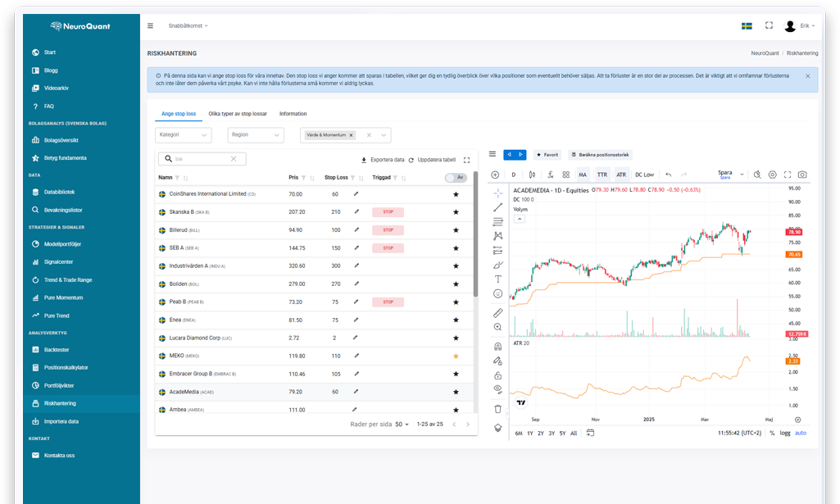This screenshot has width=840, height=504.
Task: Switch to Olika typer av stop lossar tab
Action: (x=238, y=114)
